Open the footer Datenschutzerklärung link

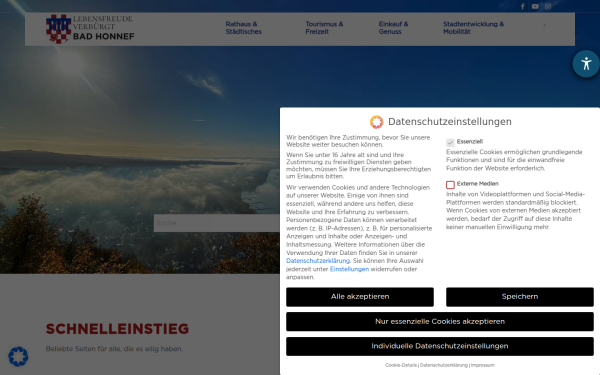click(x=444, y=365)
